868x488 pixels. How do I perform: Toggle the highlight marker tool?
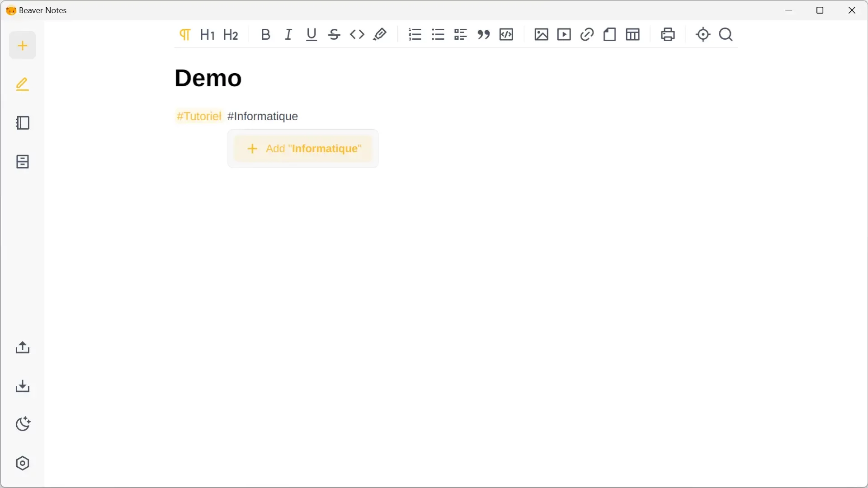pos(380,35)
